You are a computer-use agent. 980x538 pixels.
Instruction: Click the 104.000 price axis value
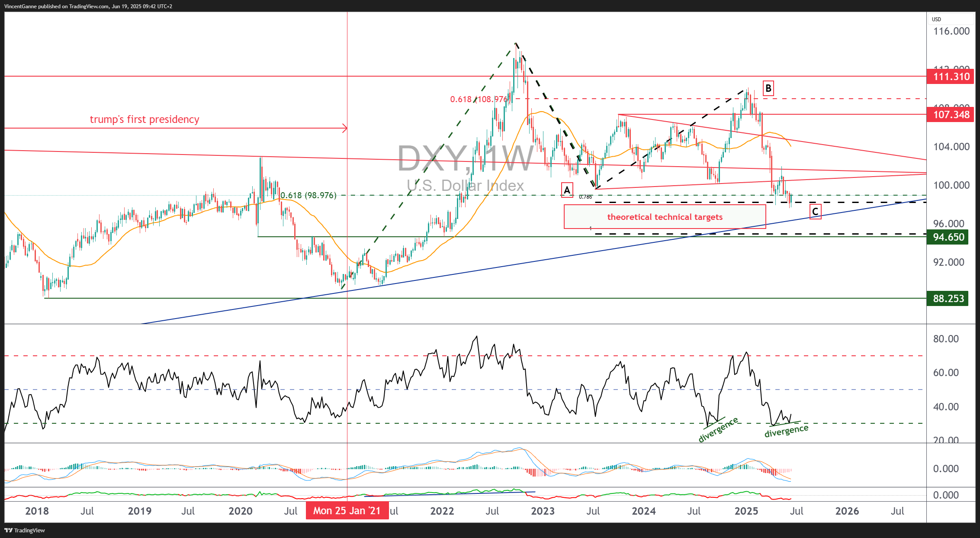(951, 147)
